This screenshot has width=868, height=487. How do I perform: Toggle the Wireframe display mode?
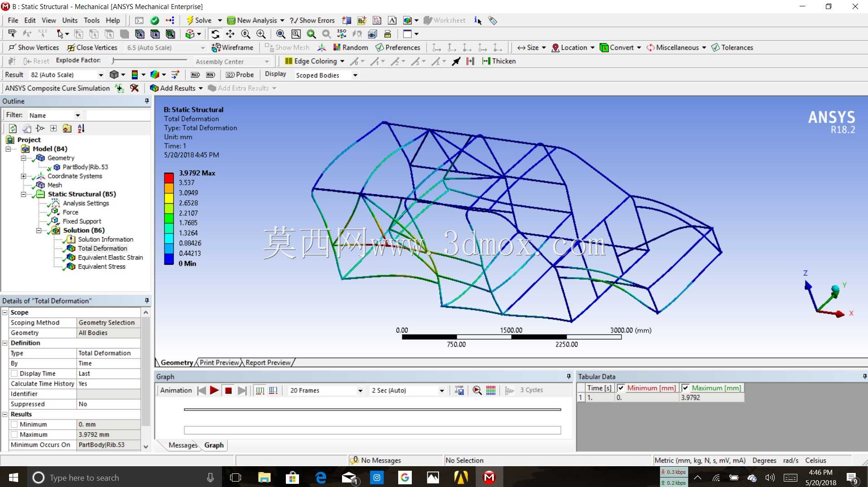point(232,48)
